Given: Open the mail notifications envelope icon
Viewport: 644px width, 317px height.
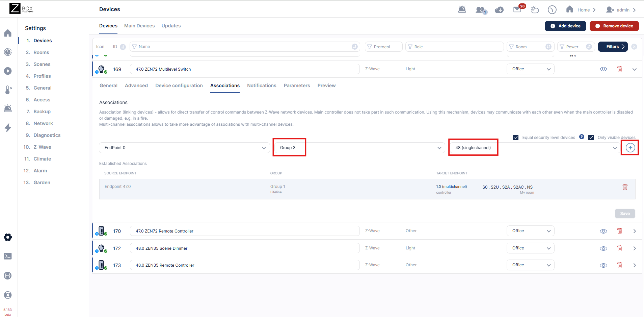Looking at the screenshot, I should pyautogui.click(x=517, y=9).
